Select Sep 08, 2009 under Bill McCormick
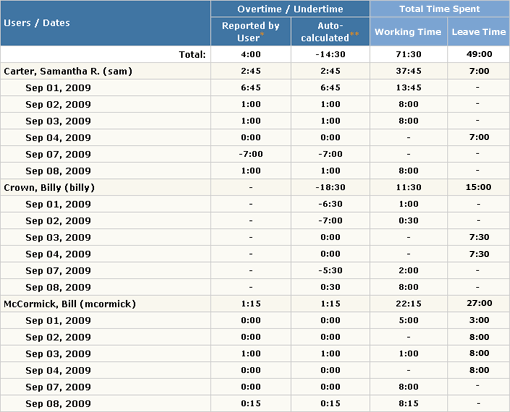This screenshot has width=510, height=412. click(58, 404)
